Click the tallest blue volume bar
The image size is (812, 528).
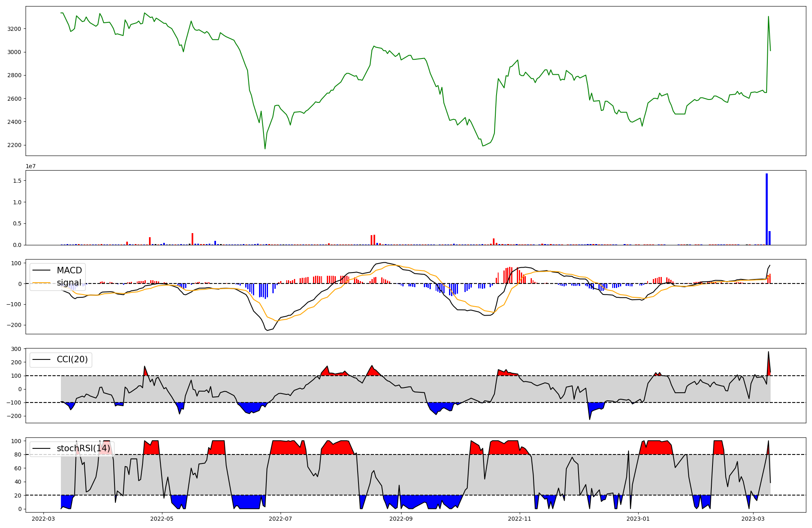click(x=767, y=209)
